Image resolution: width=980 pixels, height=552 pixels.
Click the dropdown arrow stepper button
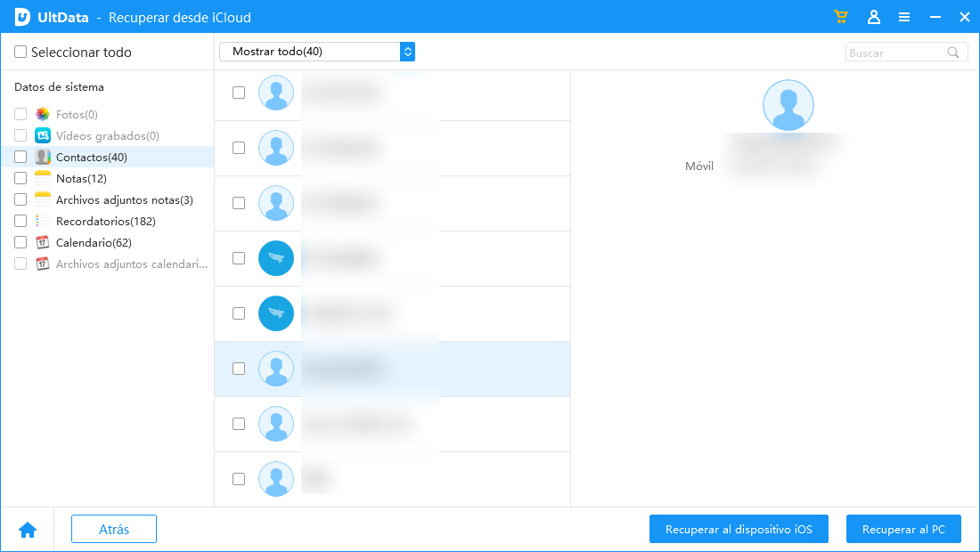tap(407, 52)
